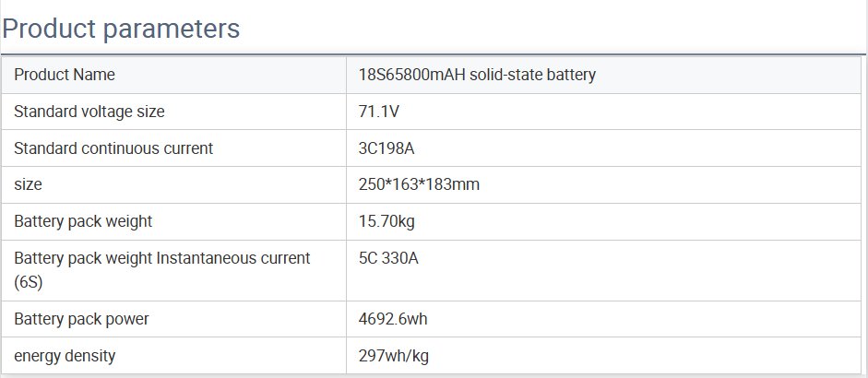The width and height of the screenshot is (868, 378).
Task: Click the 297wh/kg energy density value
Action: [394, 355]
